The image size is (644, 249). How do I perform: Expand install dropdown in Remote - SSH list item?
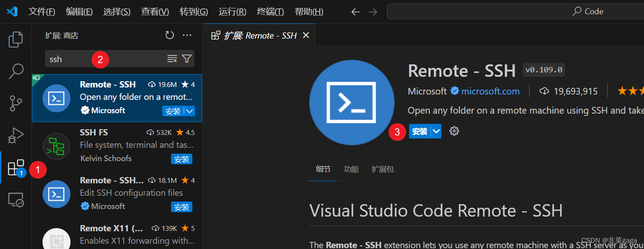(x=190, y=111)
